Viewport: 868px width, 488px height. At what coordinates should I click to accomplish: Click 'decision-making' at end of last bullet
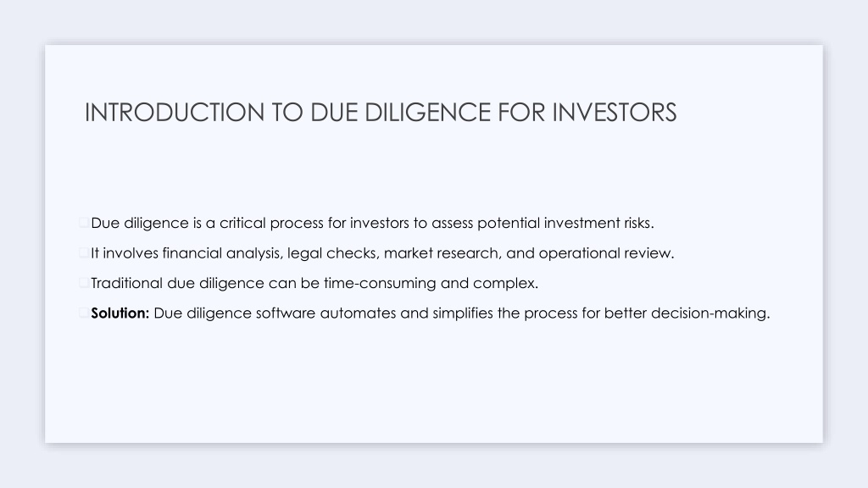click(x=709, y=313)
